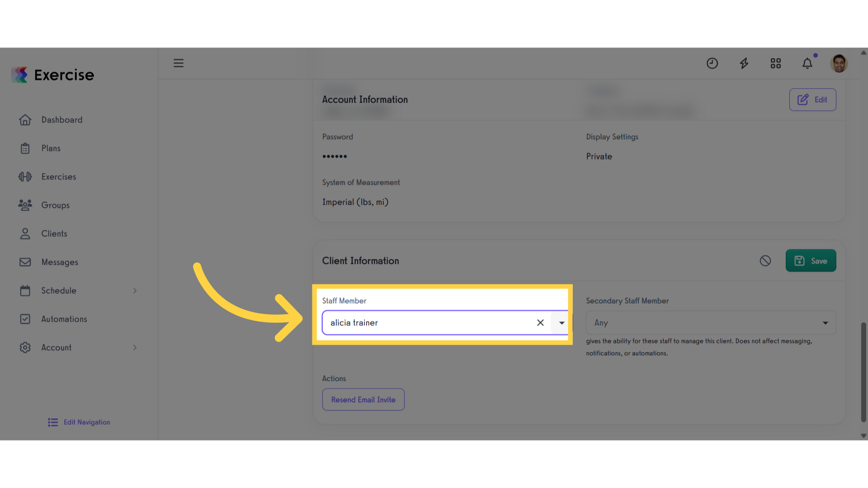
Task: Expand the Account submenu chevron
Action: tap(135, 347)
